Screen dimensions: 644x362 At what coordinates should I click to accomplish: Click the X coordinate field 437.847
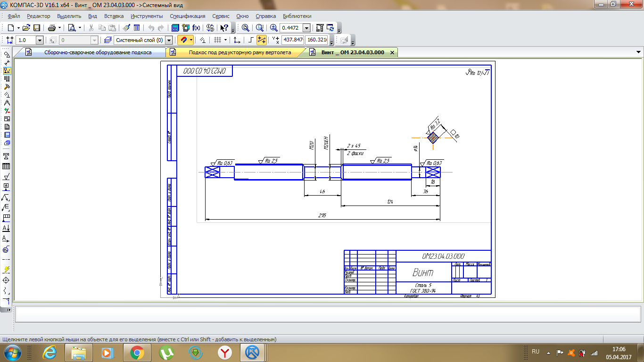pos(293,40)
